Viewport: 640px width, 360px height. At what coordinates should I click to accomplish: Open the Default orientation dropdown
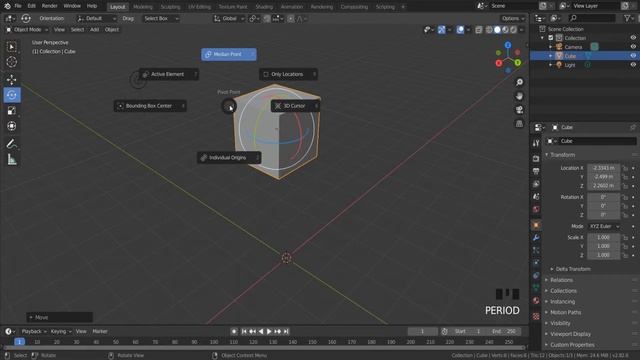point(96,19)
